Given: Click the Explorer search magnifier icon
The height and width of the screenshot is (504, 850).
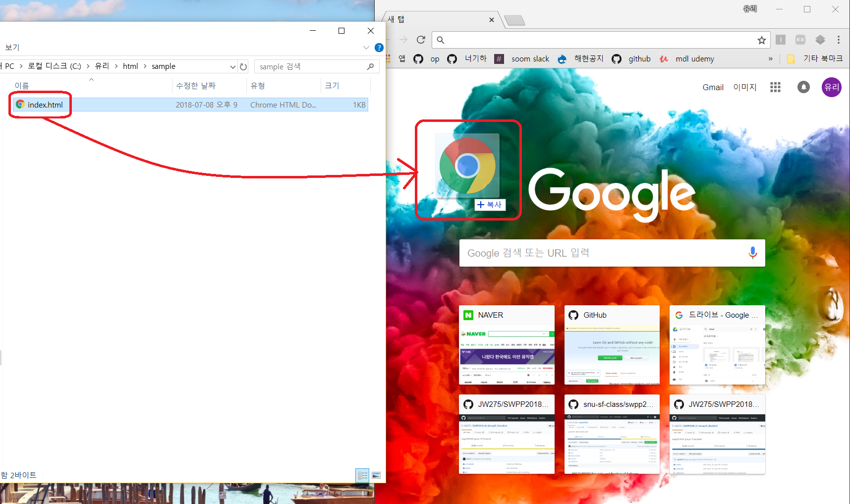Looking at the screenshot, I should tap(370, 66).
